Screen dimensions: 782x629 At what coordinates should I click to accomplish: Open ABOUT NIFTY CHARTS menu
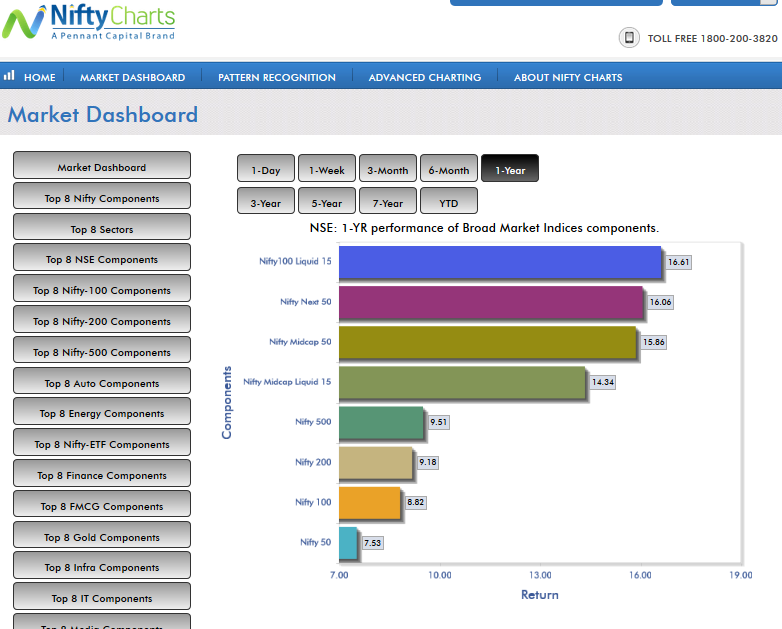tap(568, 77)
